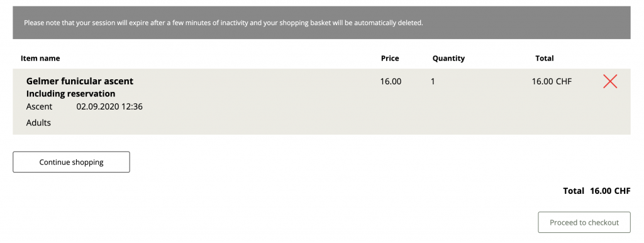Proceed to checkout
This screenshot has width=644, height=243.
click(x=584, y=222)
